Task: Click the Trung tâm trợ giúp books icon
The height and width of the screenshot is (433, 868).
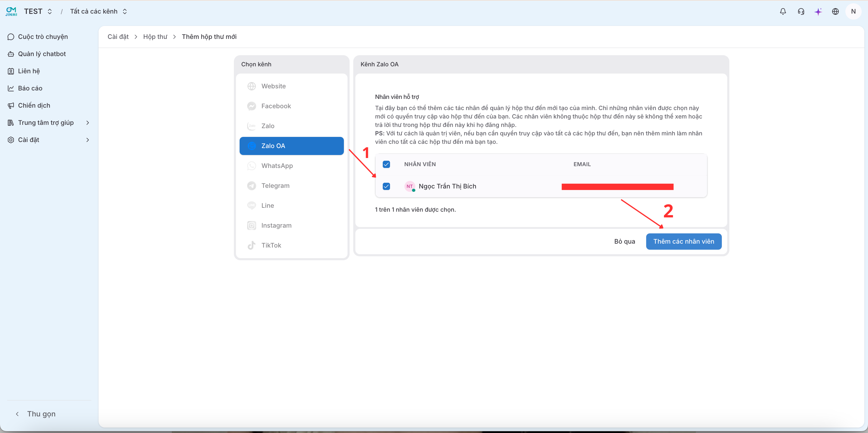Action: point(11,123)
